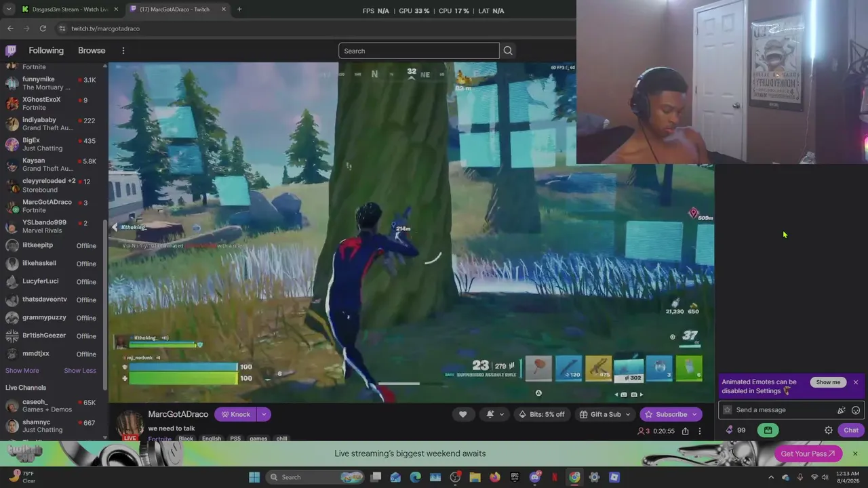Open the Browse page

pos(92,50)
